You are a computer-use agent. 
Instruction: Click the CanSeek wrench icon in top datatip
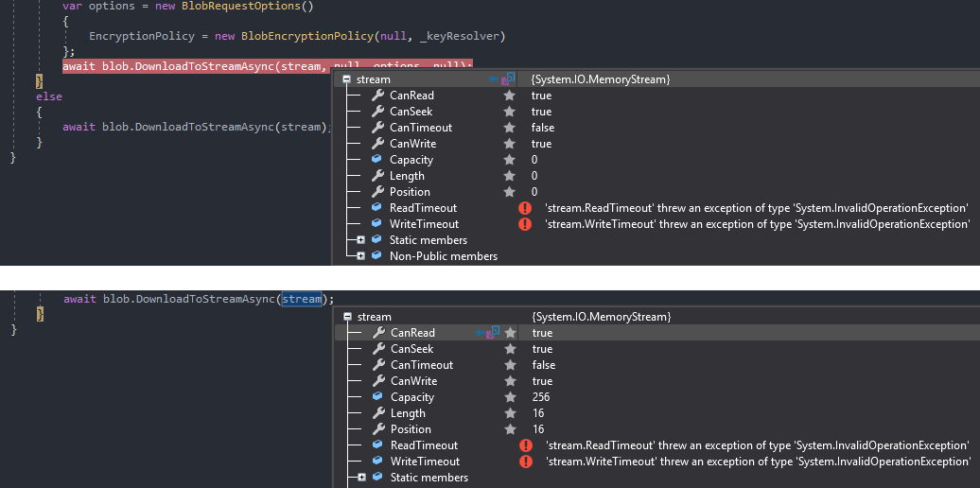tap(377, 112)
